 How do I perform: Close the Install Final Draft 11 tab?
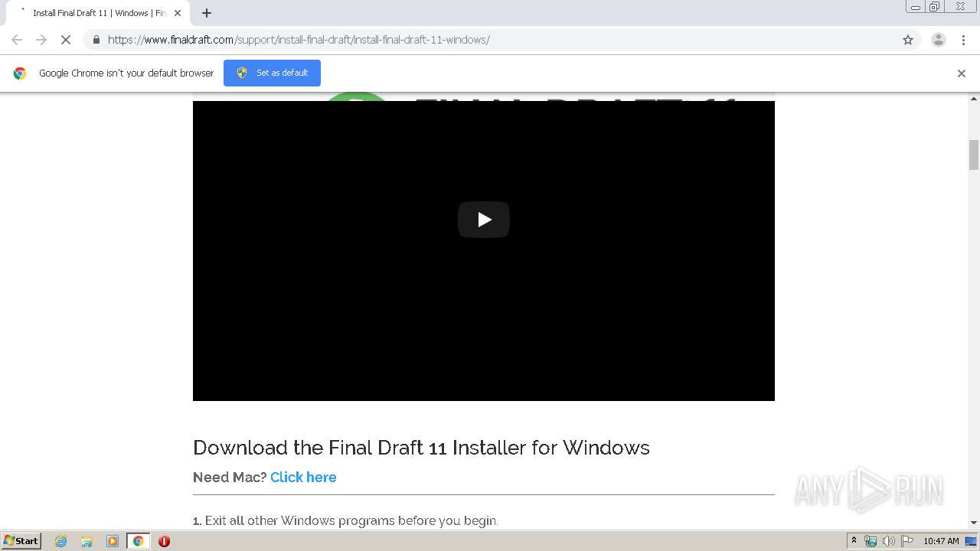pos(178,13)
